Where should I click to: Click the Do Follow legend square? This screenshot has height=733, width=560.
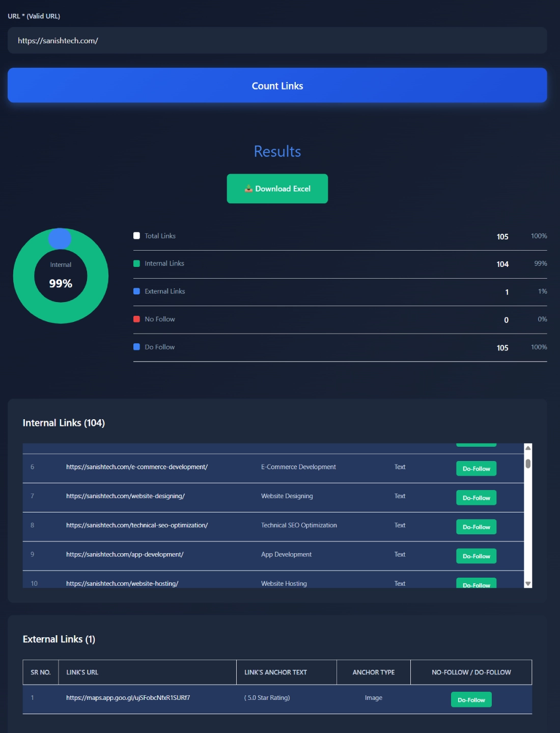click(x=136, y=346)
